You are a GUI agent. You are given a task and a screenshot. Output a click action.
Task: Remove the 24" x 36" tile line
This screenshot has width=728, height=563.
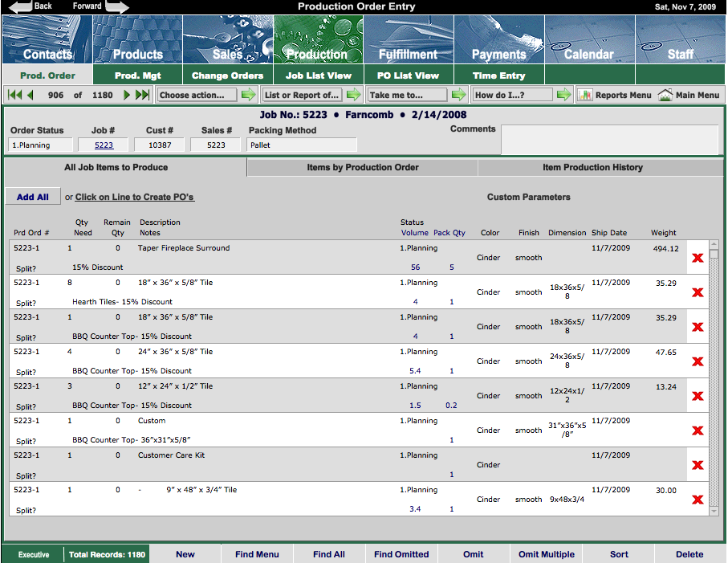[x=697, y=361]
